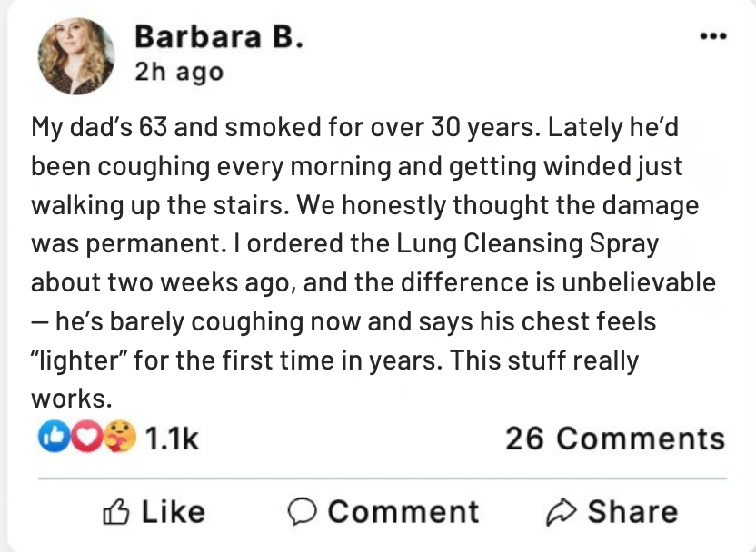Hit the Share arrow icon
Image resolution: width=756 pixels, height=552 pixels.
(562, 512)
